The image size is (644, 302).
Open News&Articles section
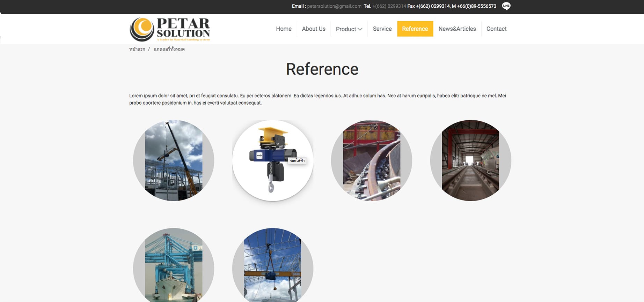pyautogui.click(x=457, y=29)
